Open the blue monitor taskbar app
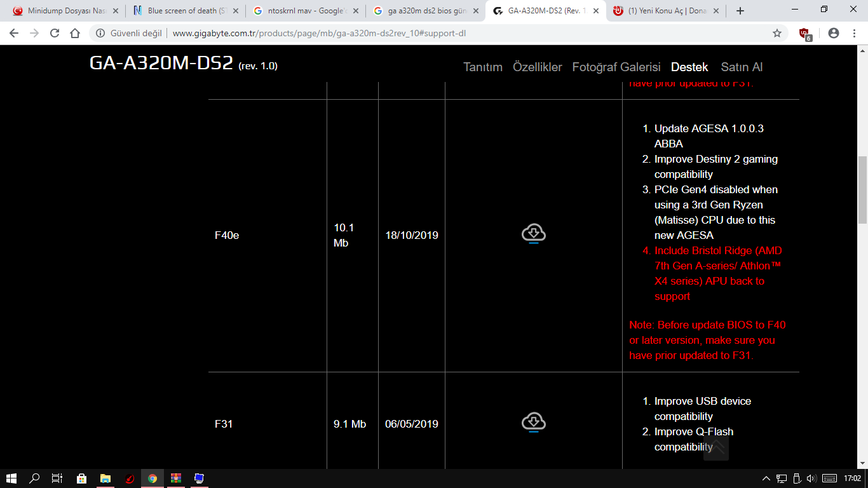The width and height of the screenshot is (868, 488). tap(200, 478)
